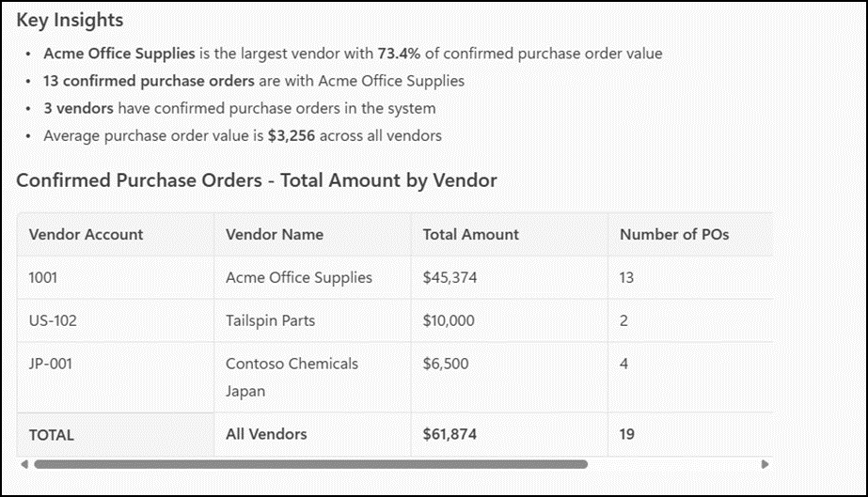Click the left scroll arrow under the table

tap(24, 464)
